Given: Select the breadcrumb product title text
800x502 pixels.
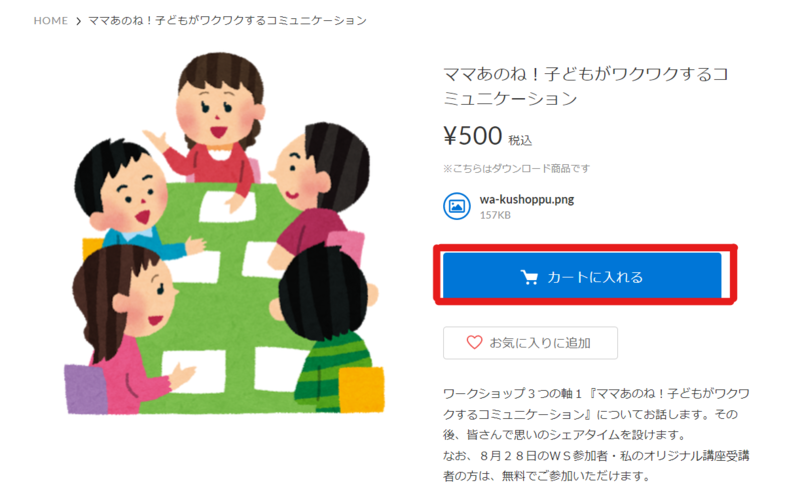Looking at the screenshot, I should point(228,20).
